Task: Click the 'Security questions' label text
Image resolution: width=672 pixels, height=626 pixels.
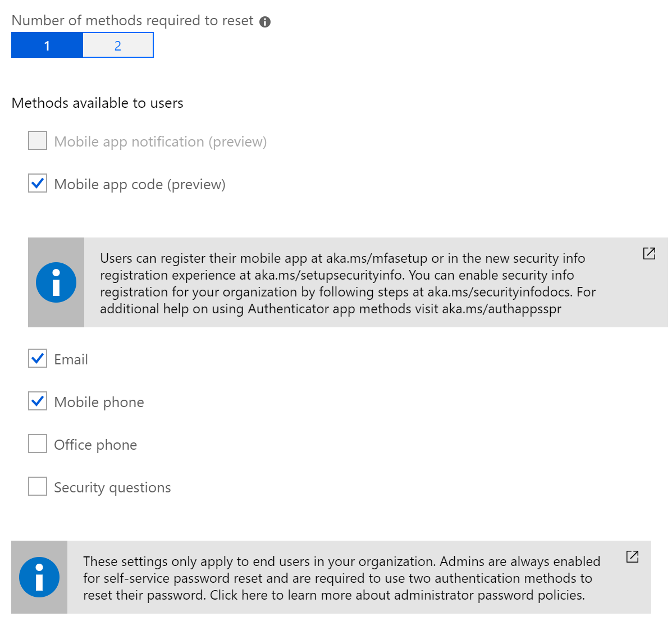Action: click(113, 487)
